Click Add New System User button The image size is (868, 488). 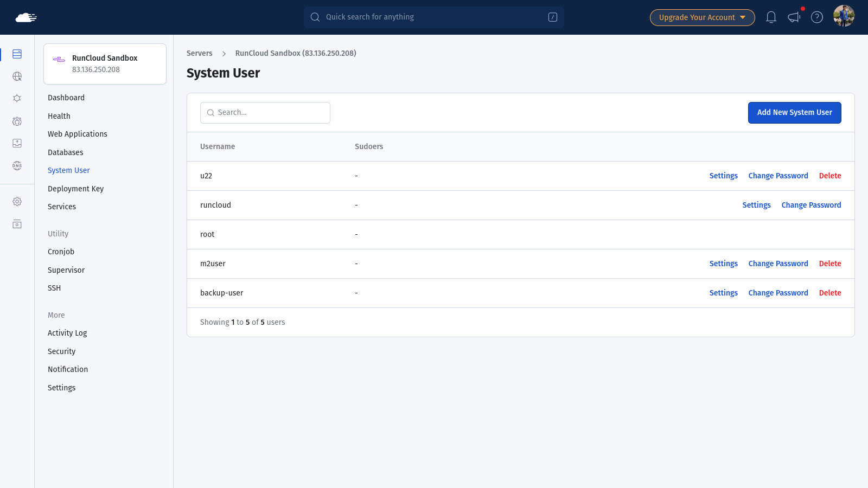[794, 113]
